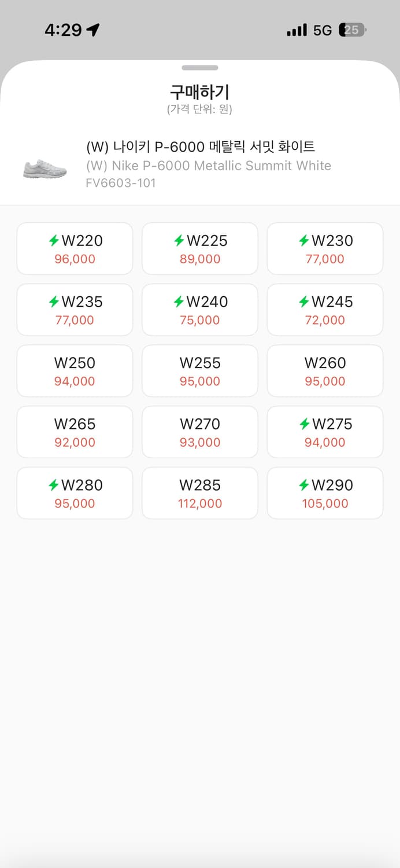
Task: Choose the W260 size tile
Action: [x=325, y=371]
